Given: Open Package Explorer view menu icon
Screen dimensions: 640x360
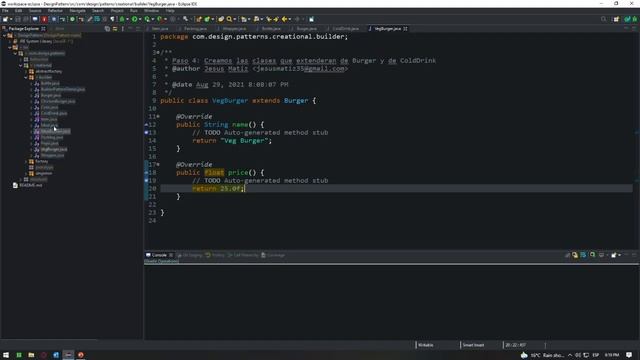Looking at the screenshot, I should pos(123,29).
